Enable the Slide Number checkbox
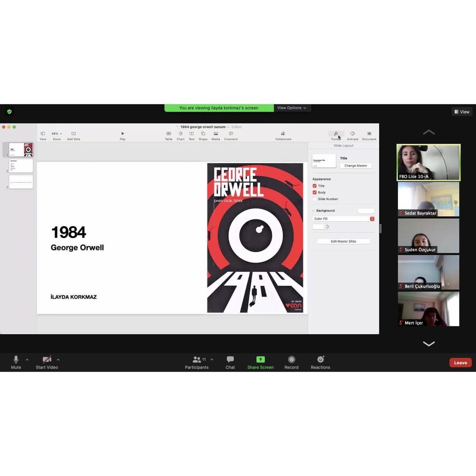Viewport: 476px width, 476px height. pyautogui.click(x=315, y=199)
